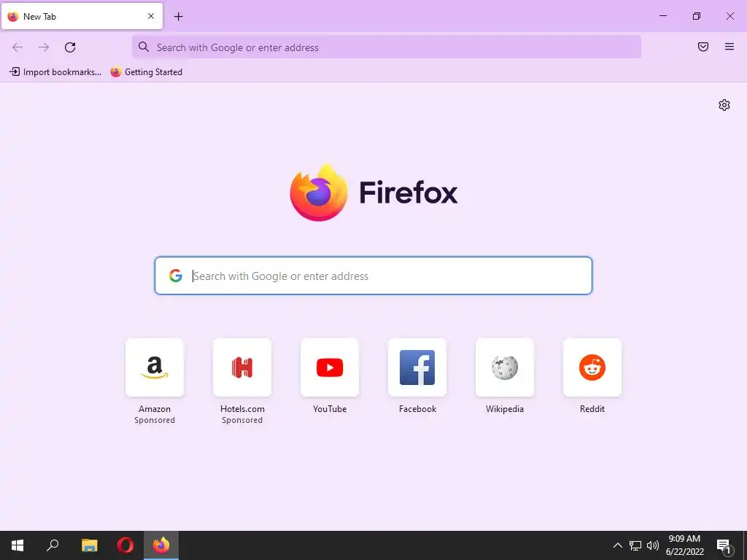Reload the current page
Screen dimensions: 747x560
pyautogui.click(x=70, y=47)
